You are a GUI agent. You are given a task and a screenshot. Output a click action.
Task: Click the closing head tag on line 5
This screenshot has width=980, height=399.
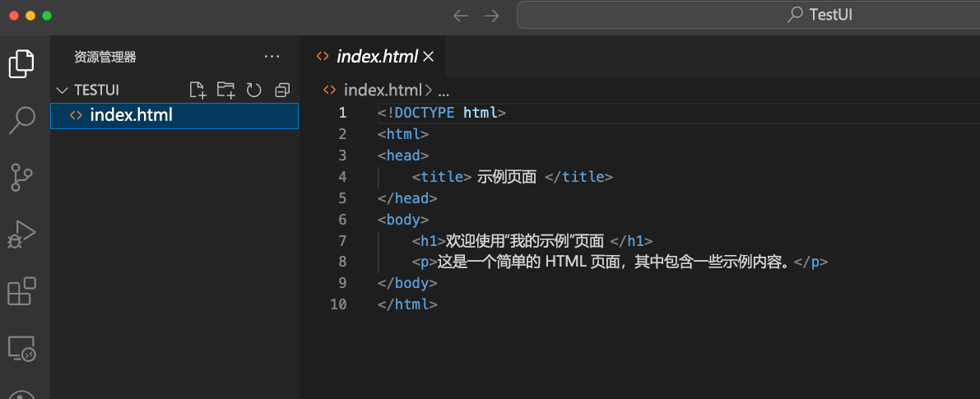[x=407, y=198]
